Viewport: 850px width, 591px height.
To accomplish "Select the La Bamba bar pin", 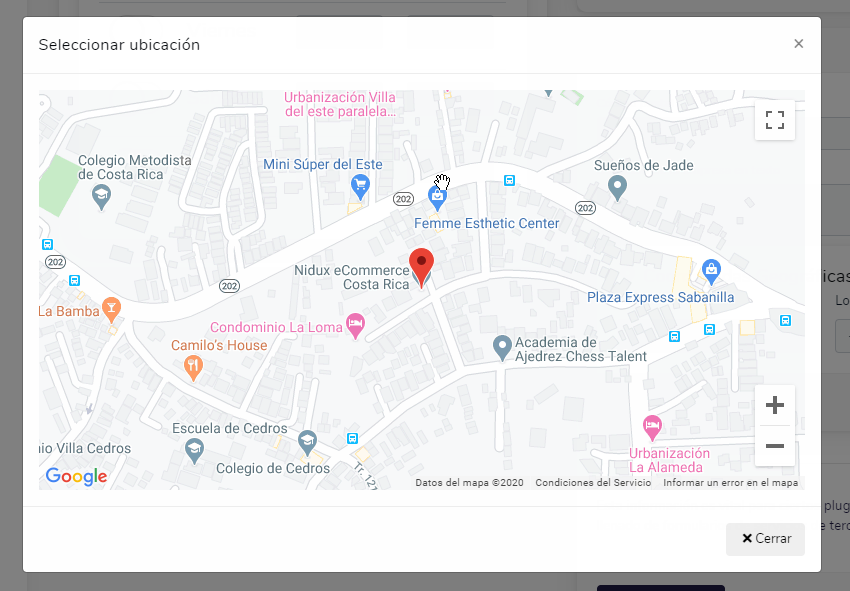I will [111, 310].
